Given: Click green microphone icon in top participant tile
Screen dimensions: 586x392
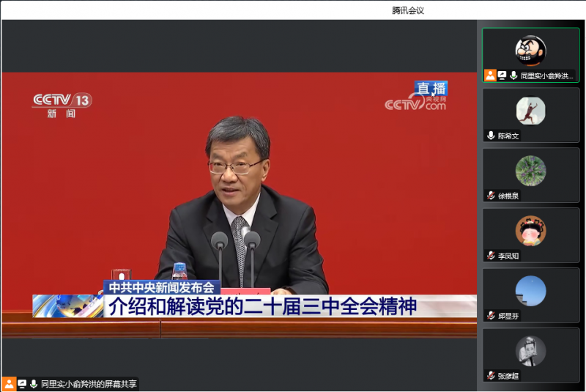Looking at the screenshot, I should [513, 75].
